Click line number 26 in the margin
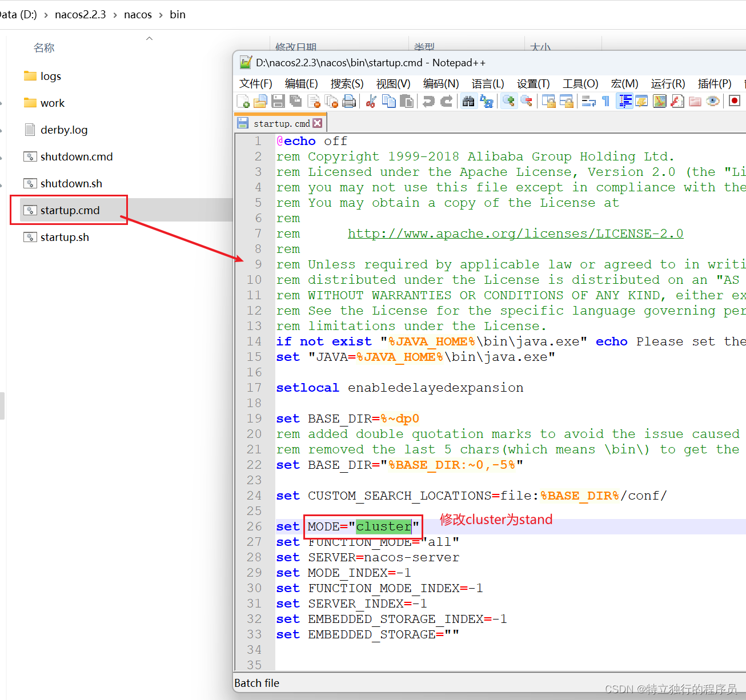The height and width of the screenshot is (700, 746). 254,526
